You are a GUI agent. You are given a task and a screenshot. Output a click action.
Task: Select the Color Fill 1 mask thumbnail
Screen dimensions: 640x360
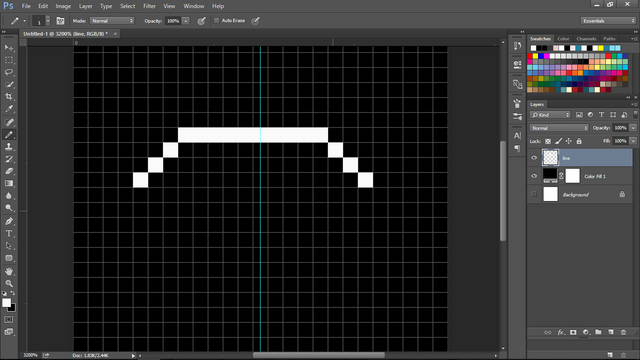[x=572, y=176]
